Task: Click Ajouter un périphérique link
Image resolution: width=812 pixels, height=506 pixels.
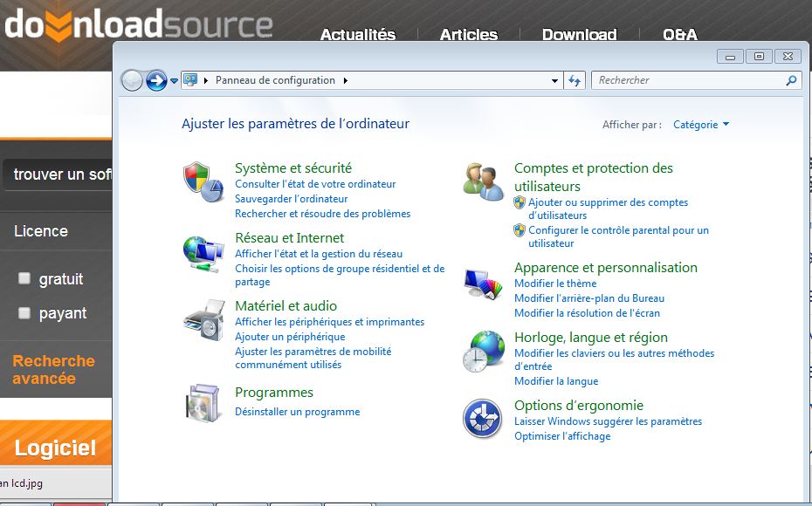Action: click(x=290, y=337)
